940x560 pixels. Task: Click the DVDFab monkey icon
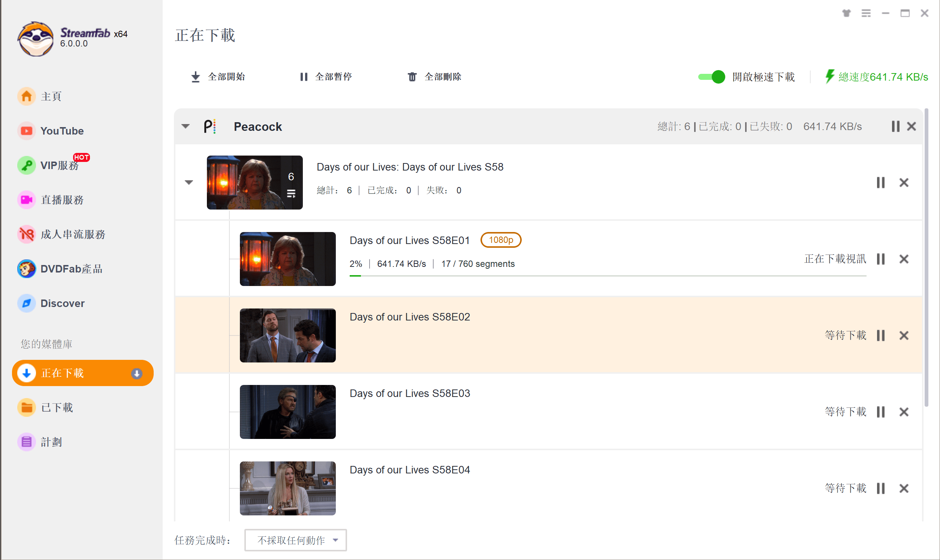pyautogui.click(x=26, y=269)
